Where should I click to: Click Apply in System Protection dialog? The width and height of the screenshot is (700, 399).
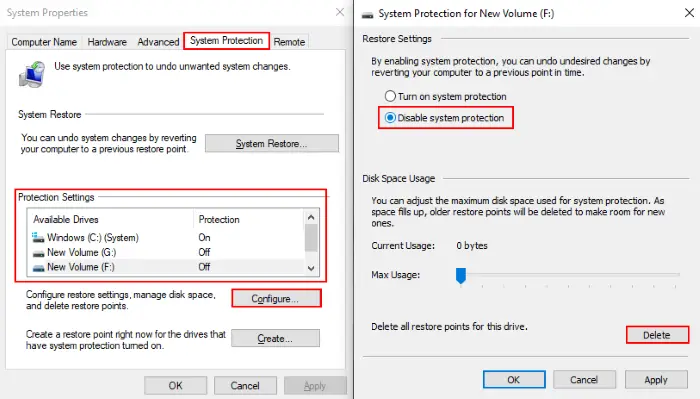[656, 379]
